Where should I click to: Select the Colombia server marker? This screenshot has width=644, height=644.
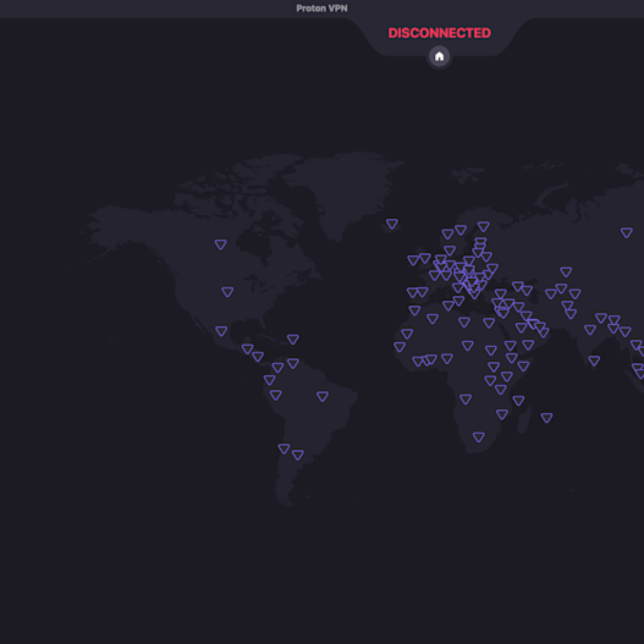270,379
